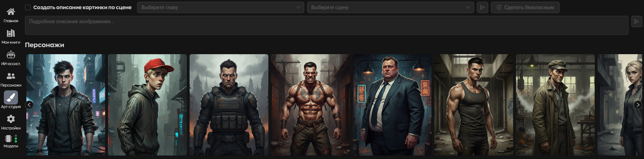Image resolution: width=644 pixels, height=159 pixels.
Task: Submit image description with send arrow
Action: click(636, 21)
